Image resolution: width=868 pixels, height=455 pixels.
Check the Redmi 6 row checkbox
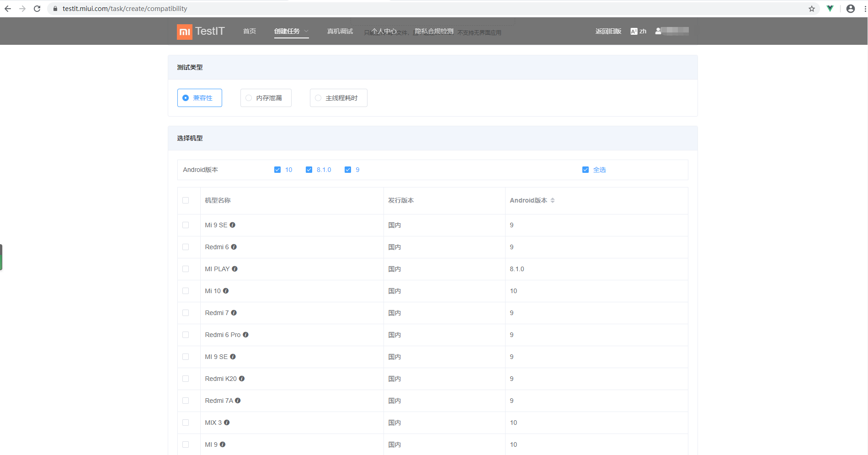[186, 247]
